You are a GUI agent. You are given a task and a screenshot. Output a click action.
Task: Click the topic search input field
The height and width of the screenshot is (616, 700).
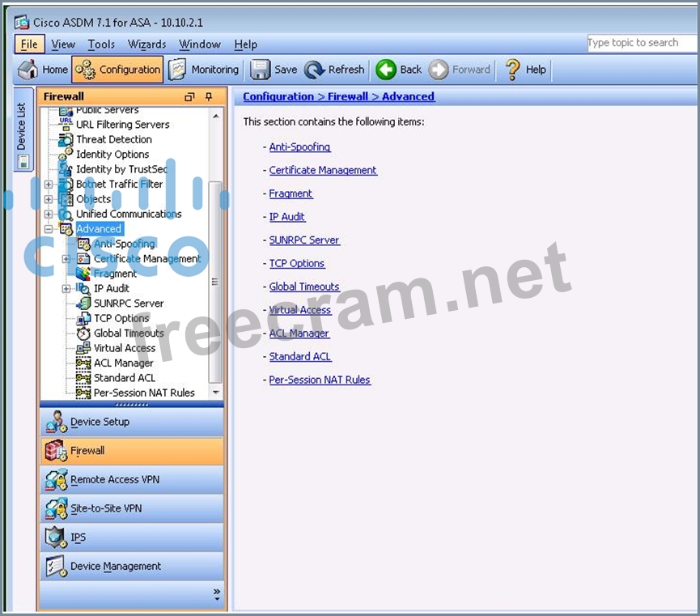[639, 43]
